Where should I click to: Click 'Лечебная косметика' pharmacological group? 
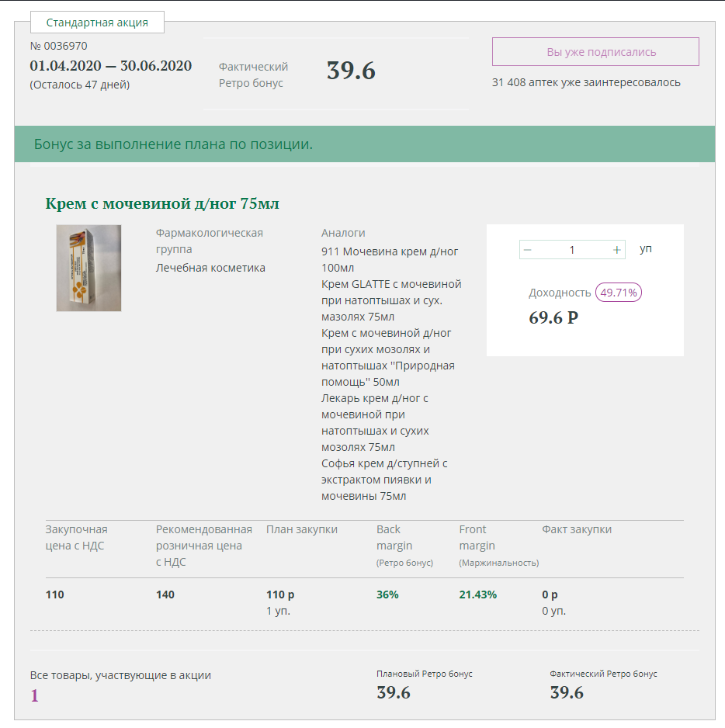[x=210, y=268]
